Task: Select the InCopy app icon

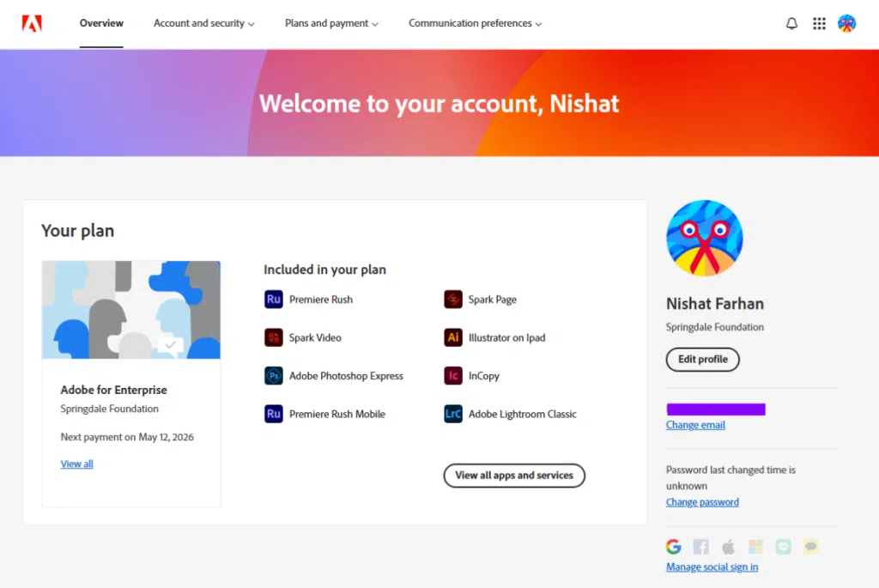Action: tap(452, 376)
